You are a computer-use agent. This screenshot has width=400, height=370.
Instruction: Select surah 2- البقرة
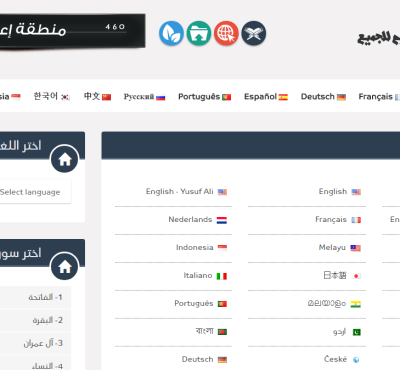pos(35,320)
